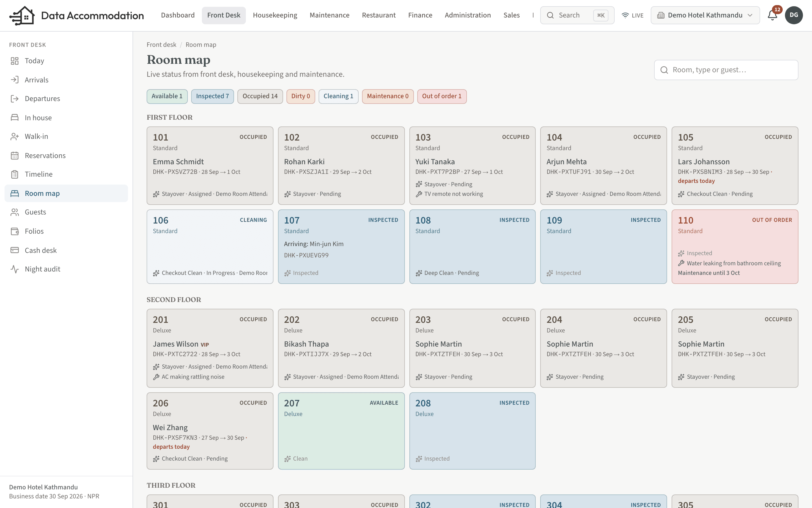Open the notifications bell
Viewport: 812px width, 508px height.
tap(773, 15)
